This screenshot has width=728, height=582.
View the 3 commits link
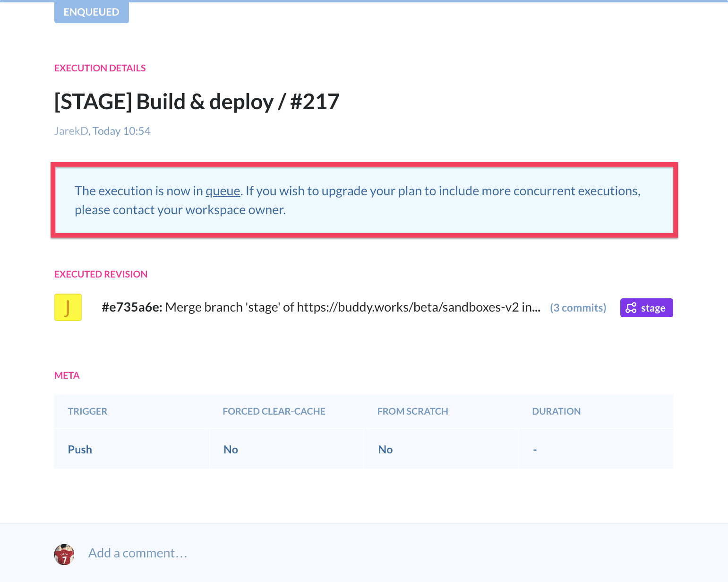coord(578,308)
